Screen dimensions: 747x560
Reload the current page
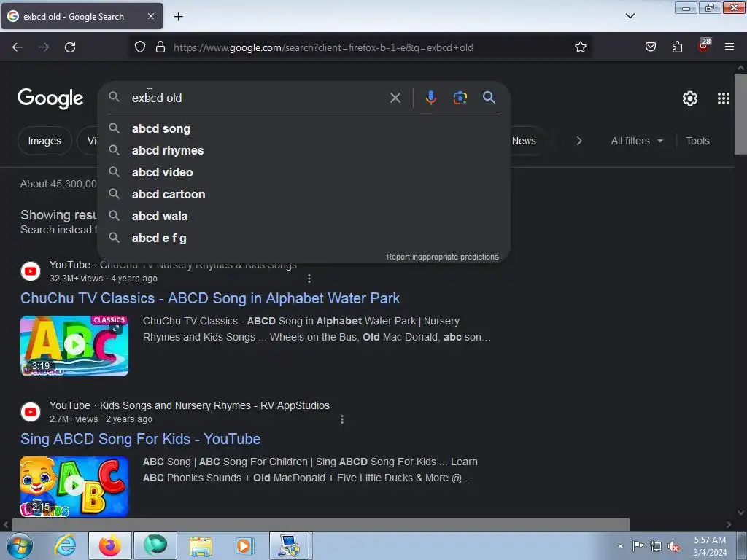tap(70, 47)
